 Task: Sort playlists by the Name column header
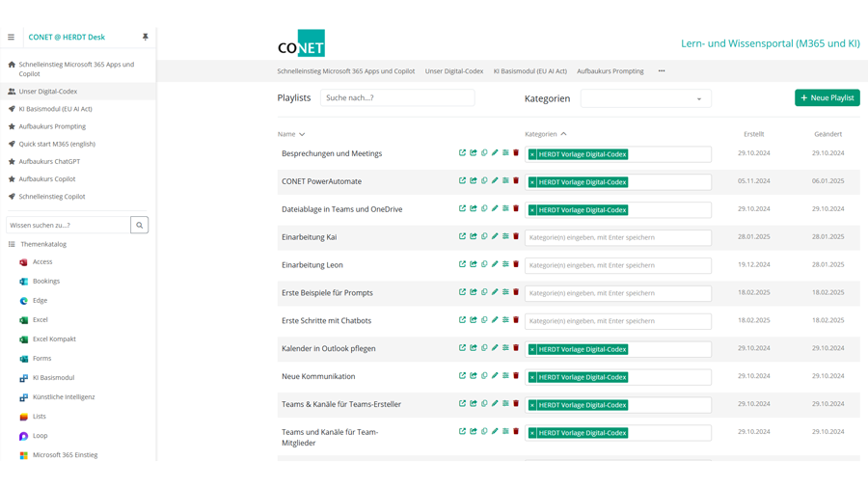pyautogui.click(x=291, y=134)
